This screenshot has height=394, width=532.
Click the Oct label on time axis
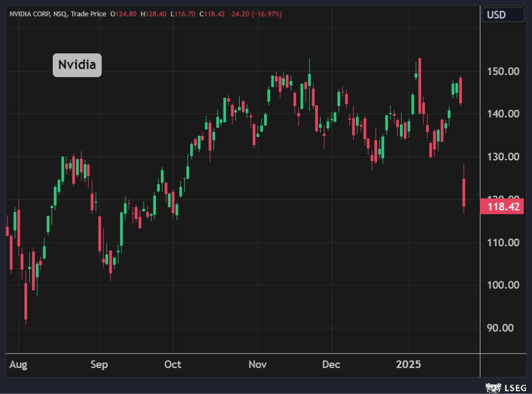click(173, 365)
